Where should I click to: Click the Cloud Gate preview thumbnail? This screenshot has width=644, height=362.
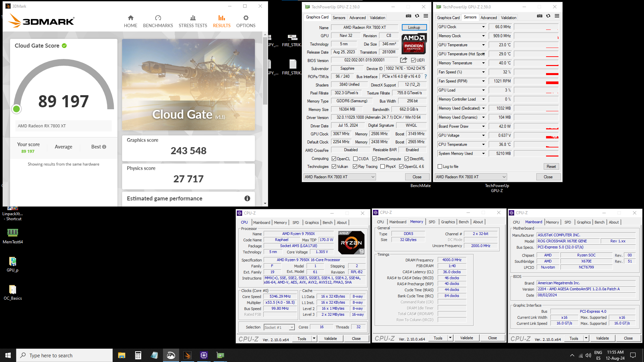point(188,84)
